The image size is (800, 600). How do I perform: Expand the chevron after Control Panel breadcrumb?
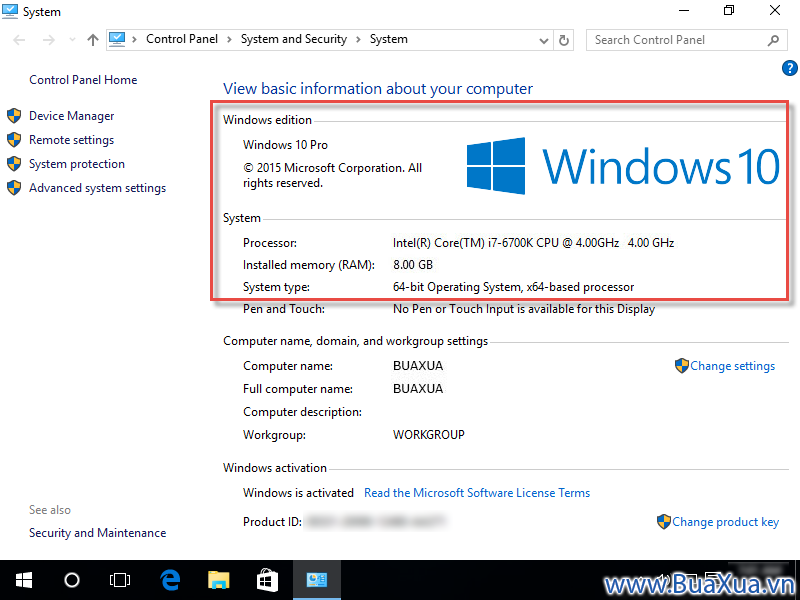tap(229, 39)
